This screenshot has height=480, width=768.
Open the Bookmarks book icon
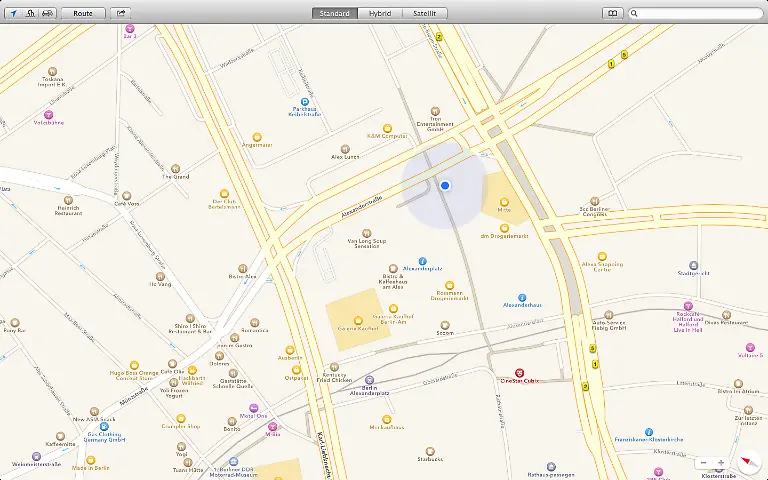click(x=612, y=13)
